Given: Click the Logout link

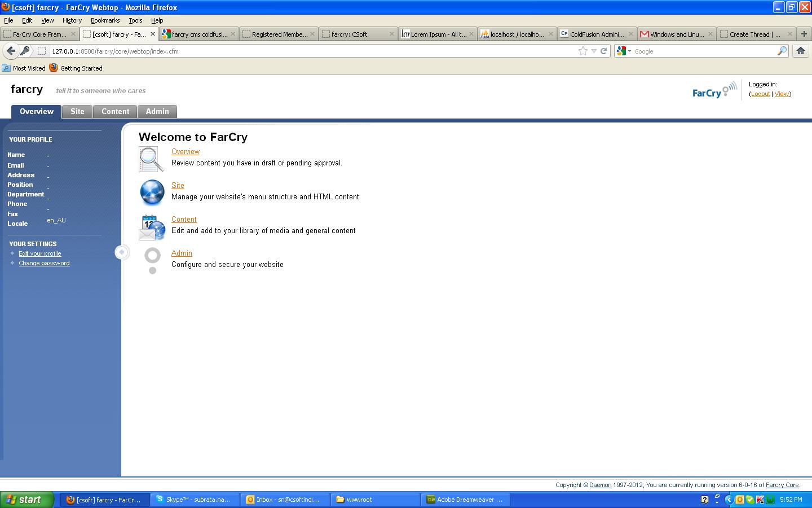Looking at the screenshot, I should click(760, 94).
